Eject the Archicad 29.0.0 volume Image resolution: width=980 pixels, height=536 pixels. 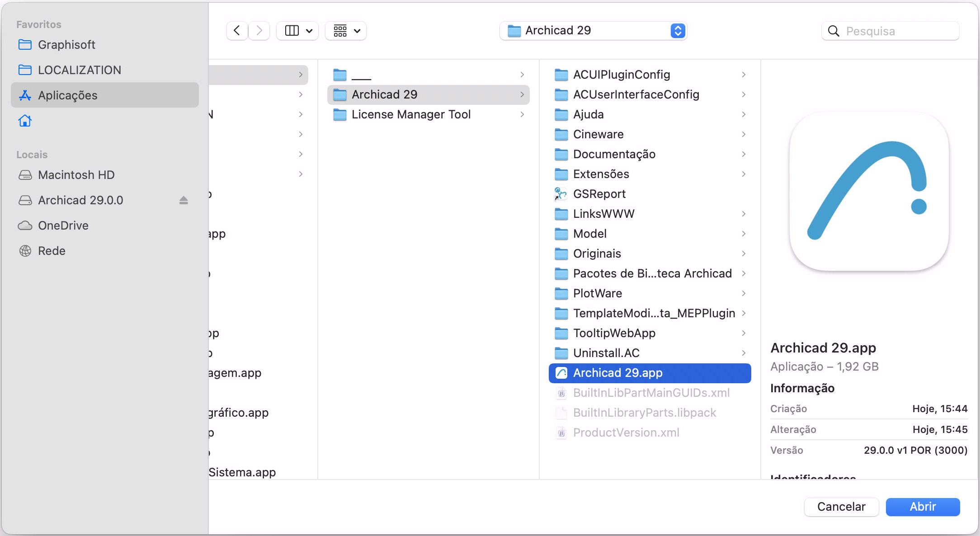coord(183,200)
